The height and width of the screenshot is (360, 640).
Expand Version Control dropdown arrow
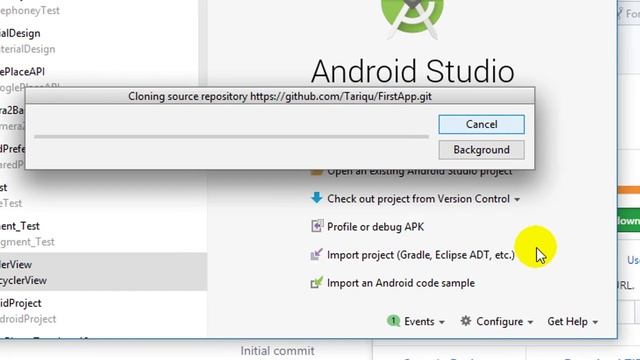517,200
